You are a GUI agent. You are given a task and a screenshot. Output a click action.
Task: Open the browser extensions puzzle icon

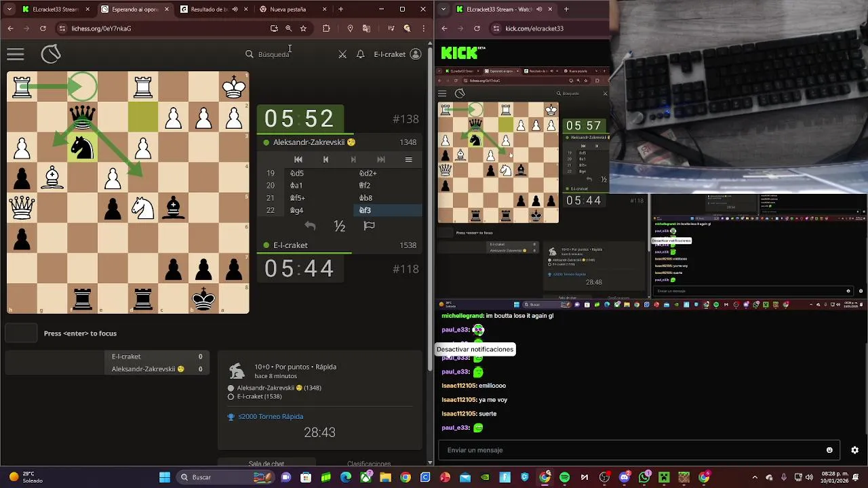tap(326, 28)
